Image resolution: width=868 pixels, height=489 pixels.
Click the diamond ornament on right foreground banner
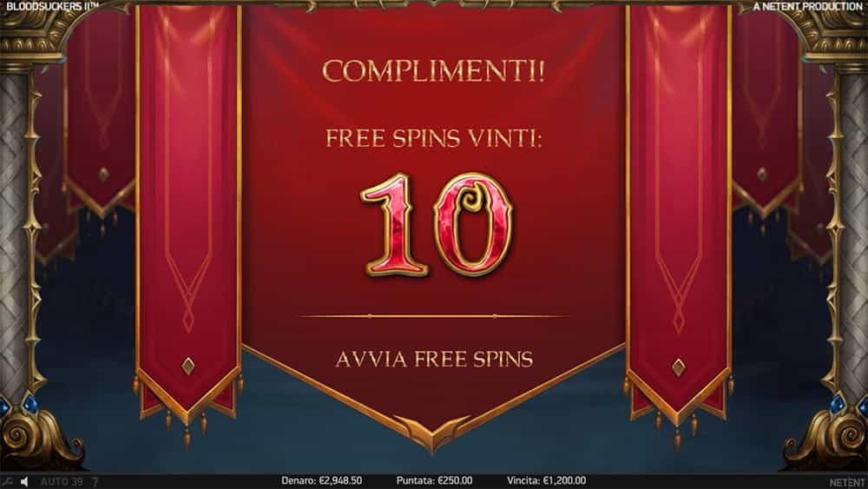click(679, 367)
